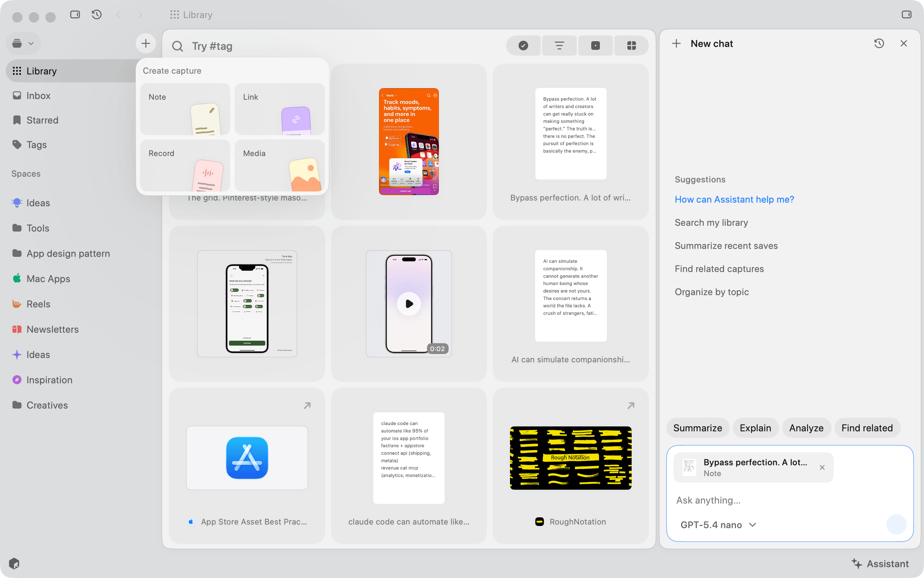Click the Ask anything input field
924x578 pixels.
coord(790,500)
